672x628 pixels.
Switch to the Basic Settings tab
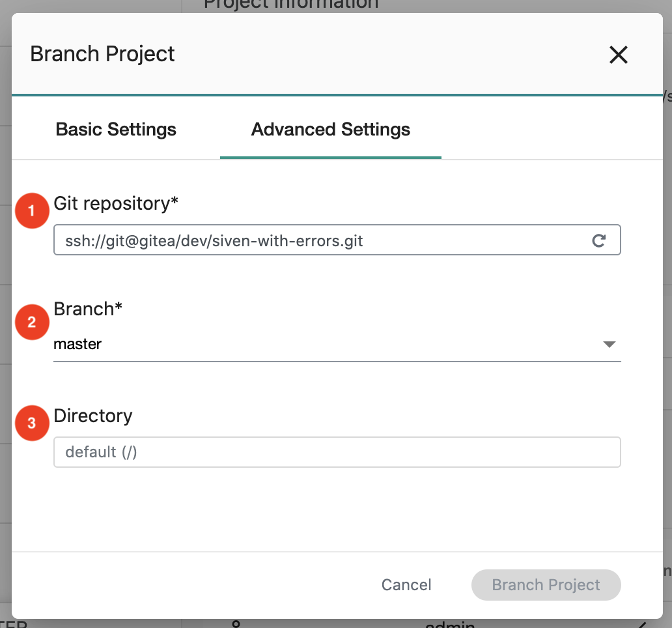116,130
